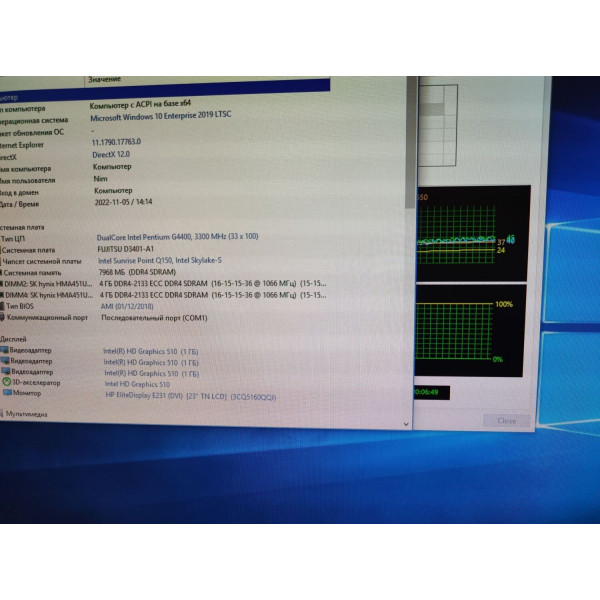Image resolution: width=600 pixels, height=600 pixels.
Task: Click the Системная память icon
Action: tap(1, 273)
